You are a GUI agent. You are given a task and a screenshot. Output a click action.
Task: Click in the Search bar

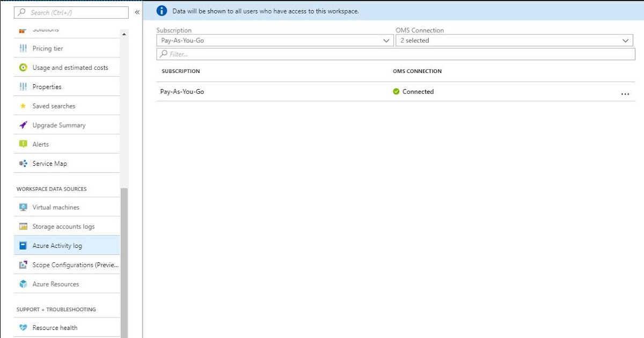70,12
